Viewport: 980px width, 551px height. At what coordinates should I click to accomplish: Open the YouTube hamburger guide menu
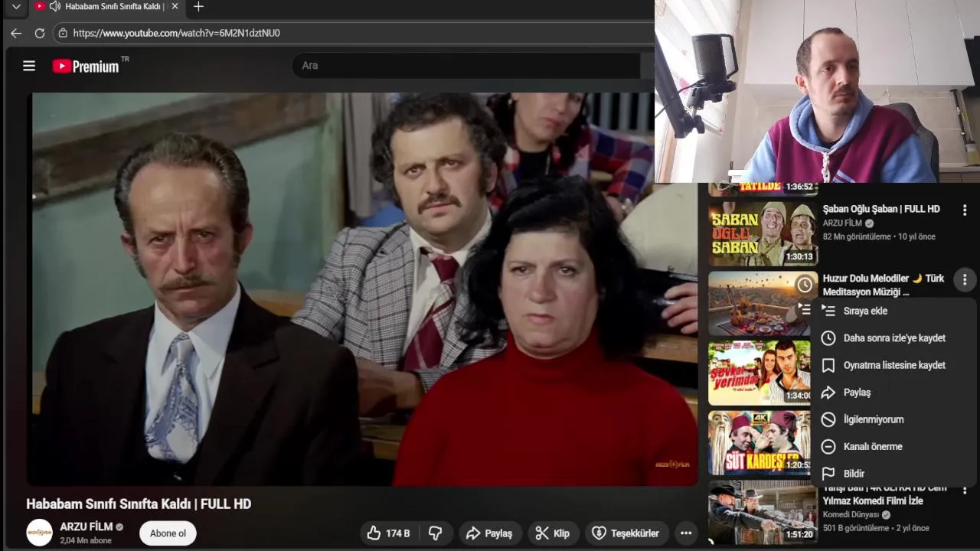[29, 66]
